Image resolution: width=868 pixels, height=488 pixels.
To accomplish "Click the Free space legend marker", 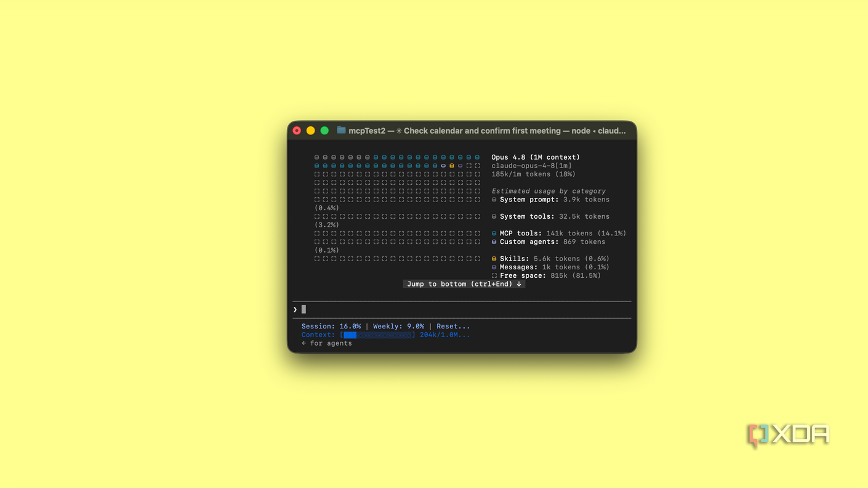I will click(x=494, y=276).
